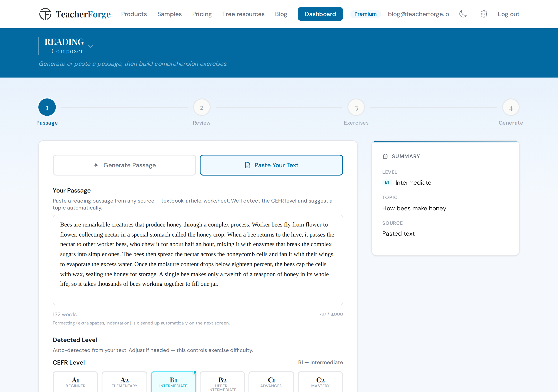Switch to Generate Passage tab
Screen dimensions: 558x392
[x=124, y=165]
